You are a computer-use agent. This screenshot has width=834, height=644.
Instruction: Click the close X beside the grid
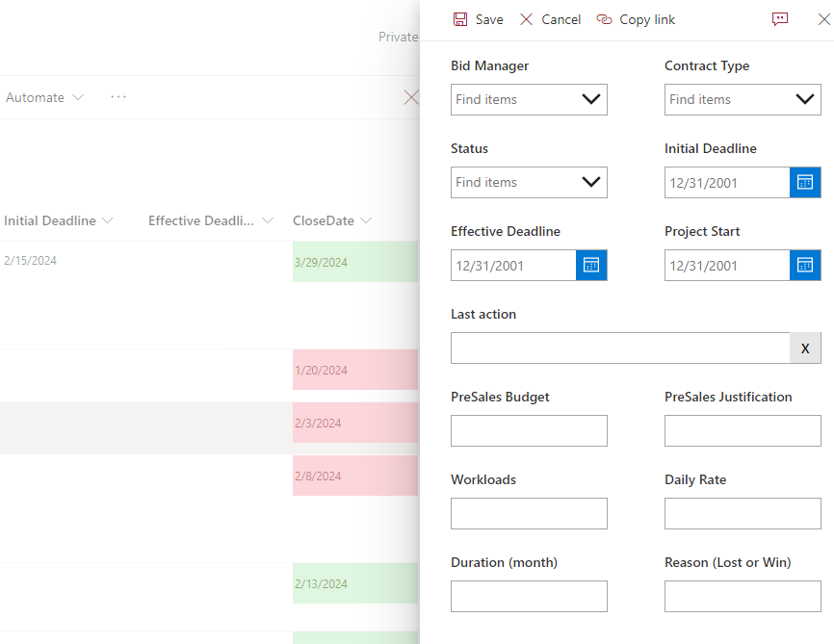click(412, 96)
